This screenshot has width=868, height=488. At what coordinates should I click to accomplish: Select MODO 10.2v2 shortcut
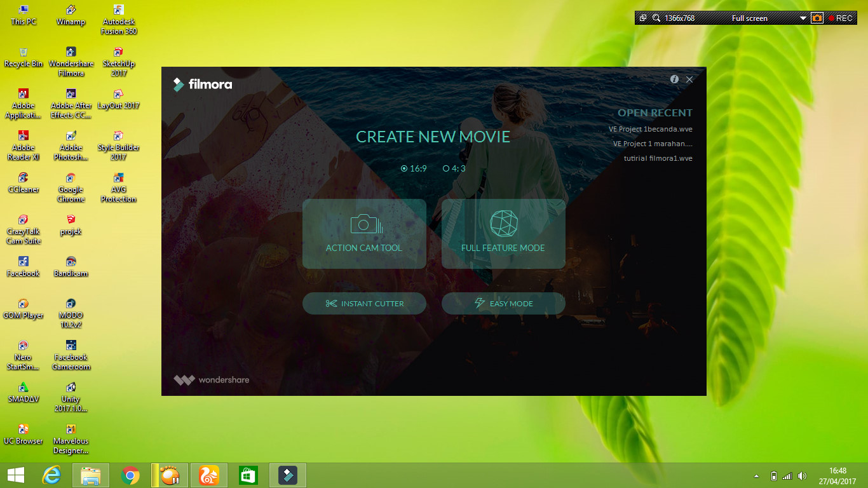click(71, 313)
